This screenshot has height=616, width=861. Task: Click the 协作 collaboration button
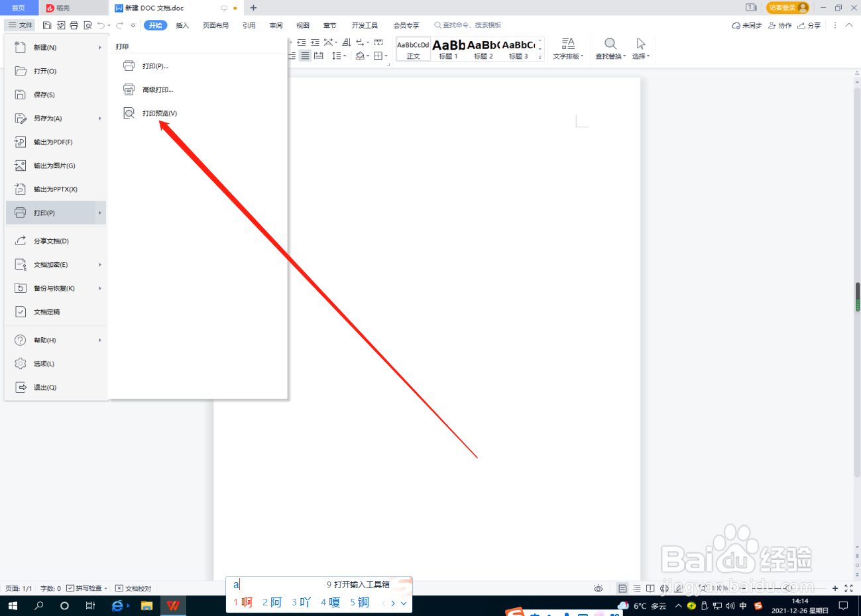point(780,25)
